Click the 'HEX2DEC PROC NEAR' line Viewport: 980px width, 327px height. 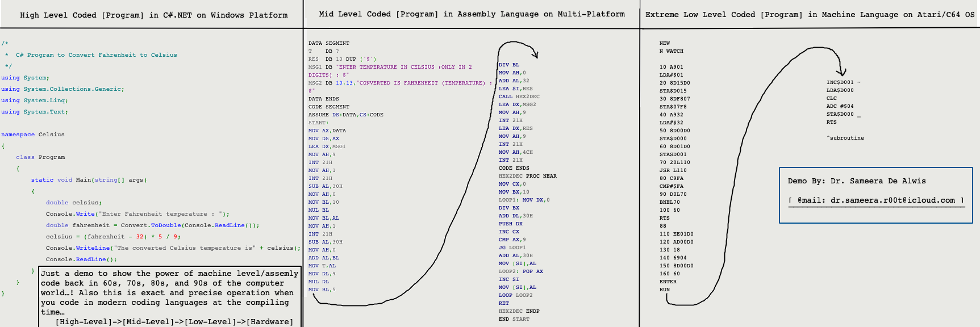point(528,176)
